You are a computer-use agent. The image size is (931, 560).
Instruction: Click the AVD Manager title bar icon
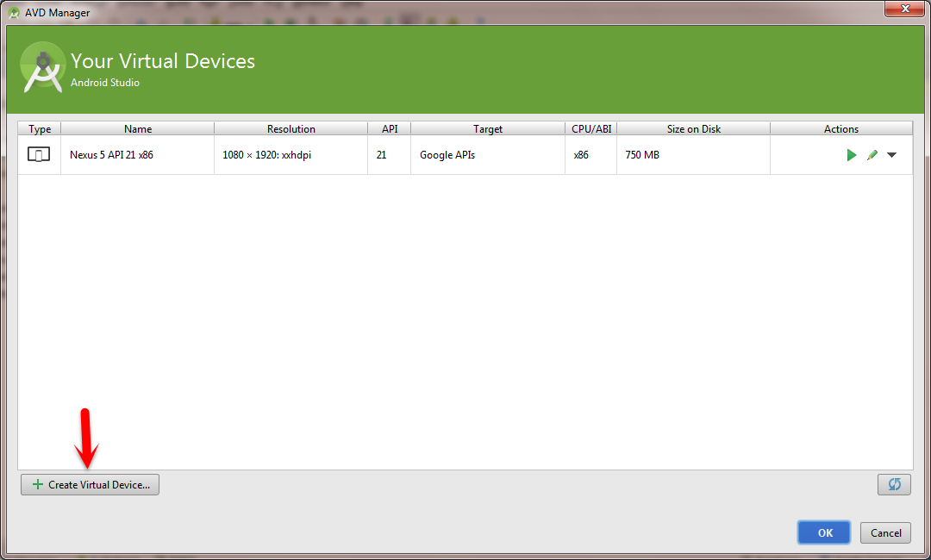(x=14, y=12)
